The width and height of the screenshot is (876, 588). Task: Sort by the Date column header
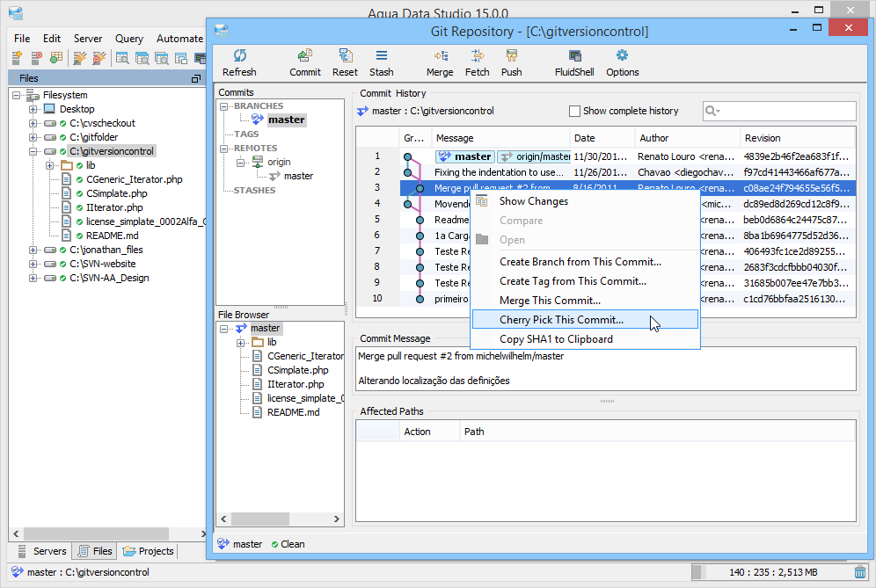(602, 138)
